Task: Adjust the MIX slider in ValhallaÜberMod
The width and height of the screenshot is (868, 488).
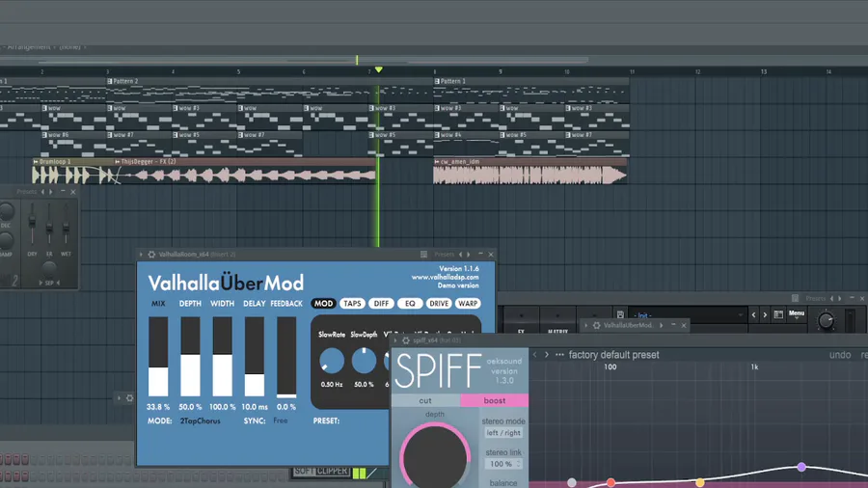Action: point(158,357)
